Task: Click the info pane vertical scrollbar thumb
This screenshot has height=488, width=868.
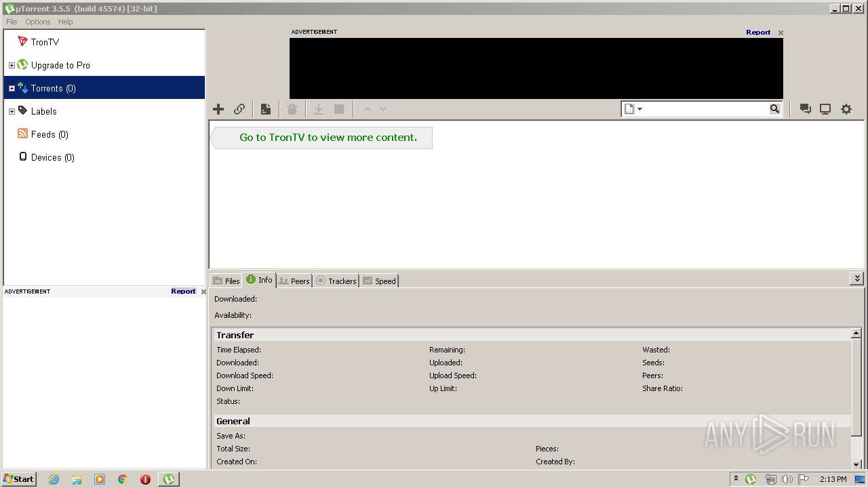Action: coord(856,388)
